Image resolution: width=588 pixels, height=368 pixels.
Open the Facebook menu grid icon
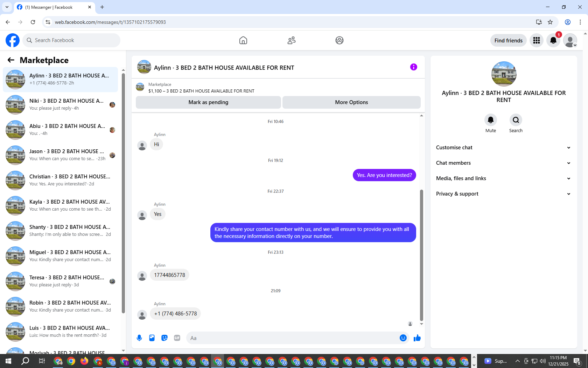click(537, 40)
